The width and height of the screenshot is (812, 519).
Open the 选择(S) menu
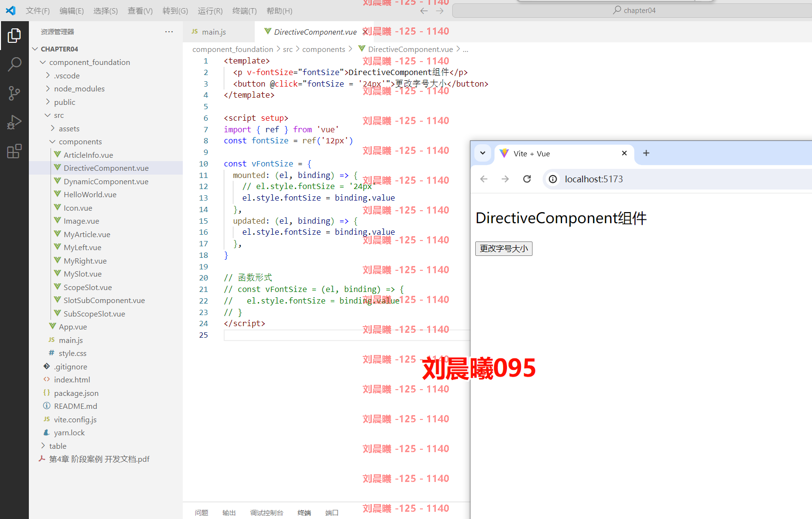(x=105, y=11)
